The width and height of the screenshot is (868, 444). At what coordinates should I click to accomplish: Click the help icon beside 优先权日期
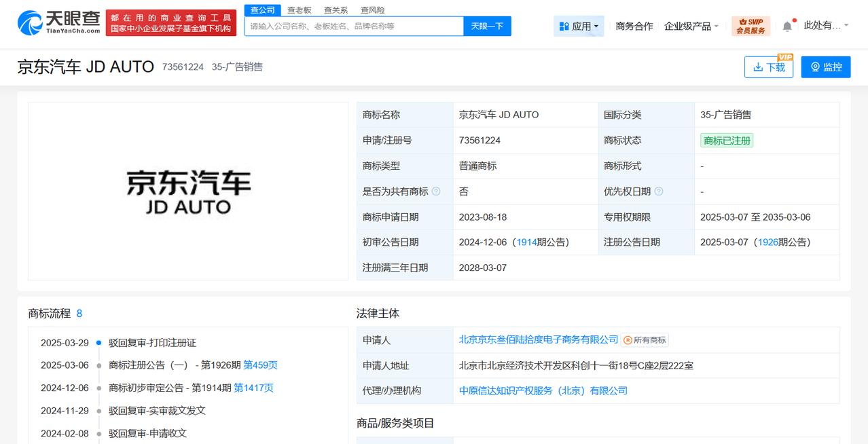tap(659, 191)
